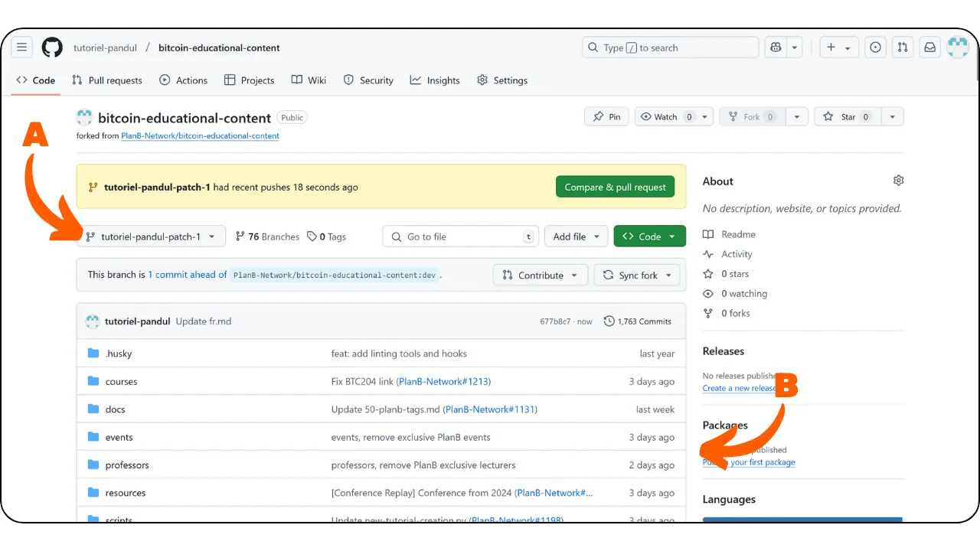
Task: Open the Pull requests icon in header
Action: click(903, 47)
